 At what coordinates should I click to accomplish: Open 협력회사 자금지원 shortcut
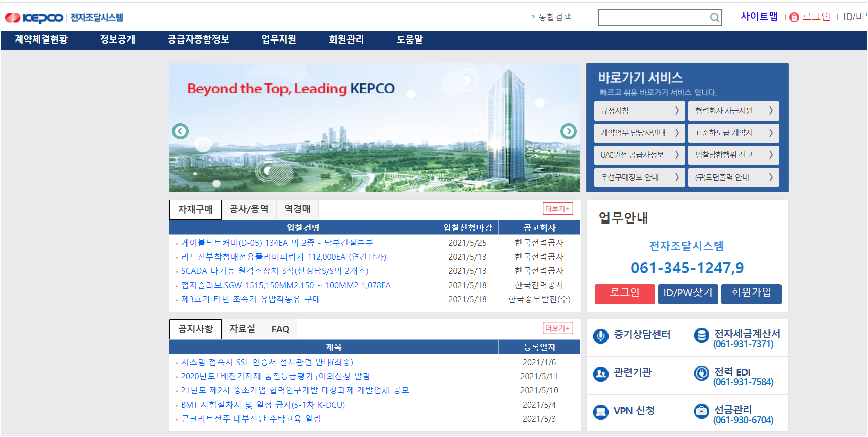(733, 111)
